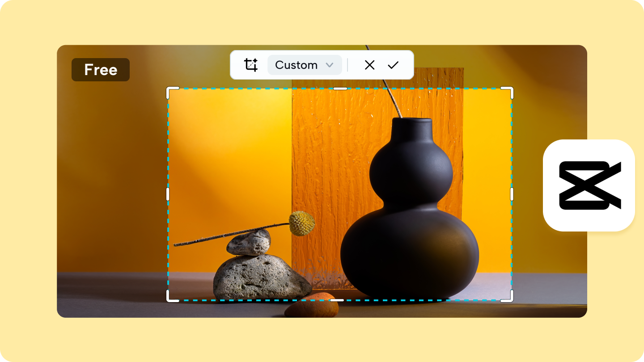
Task: Click the top edge crop handle
Action: 340,88
